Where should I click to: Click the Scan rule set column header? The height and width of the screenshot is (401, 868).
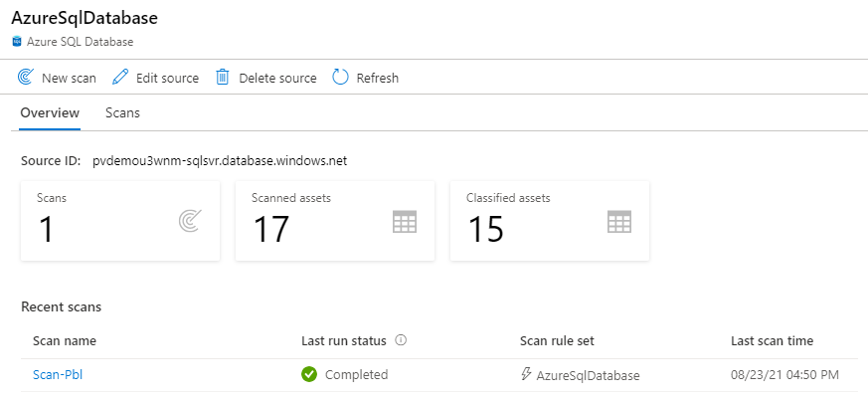pyautogui.click(x=557, y=340)
